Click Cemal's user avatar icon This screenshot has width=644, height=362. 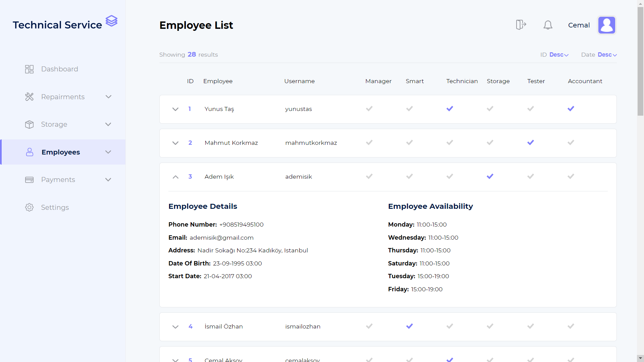[x=606, y=25]
